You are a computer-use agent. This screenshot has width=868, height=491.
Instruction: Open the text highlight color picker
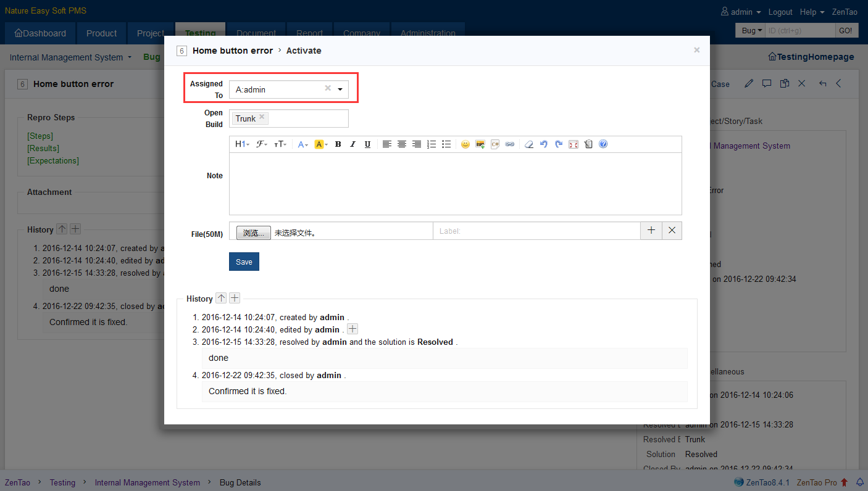[x=321, y=144]
